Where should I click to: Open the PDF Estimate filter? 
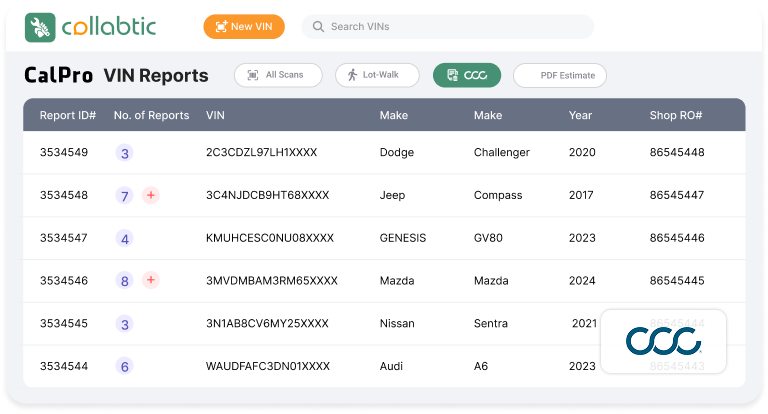pos(559,75)
